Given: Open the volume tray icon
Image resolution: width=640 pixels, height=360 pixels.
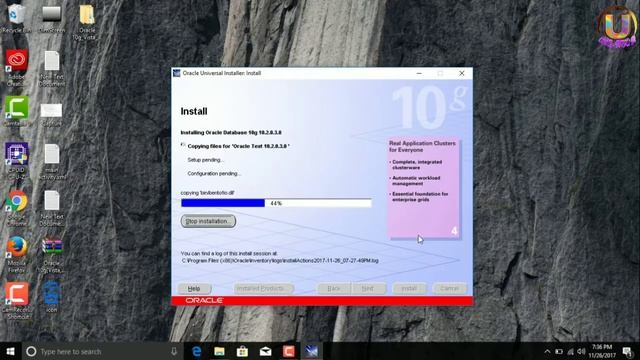Looking at the screenshot, I should coord(582,351).
